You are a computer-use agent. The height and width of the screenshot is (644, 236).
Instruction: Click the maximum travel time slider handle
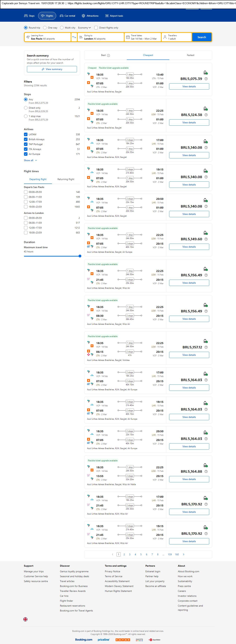[80, 256]
